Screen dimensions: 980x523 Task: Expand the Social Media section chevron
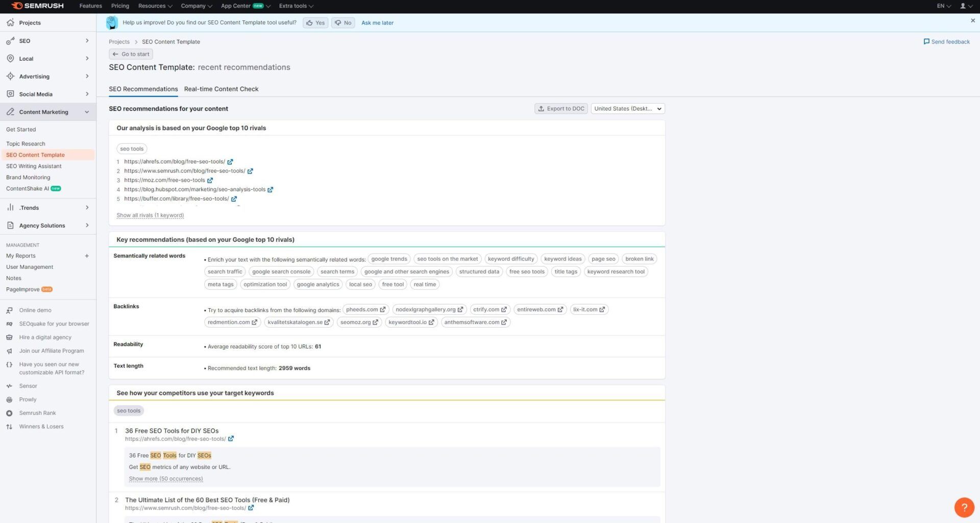coord(87,94)
